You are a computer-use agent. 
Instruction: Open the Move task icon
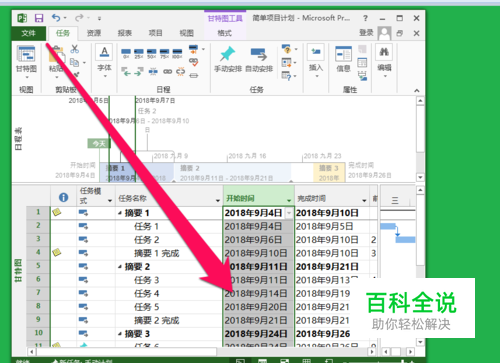[286, 62]
